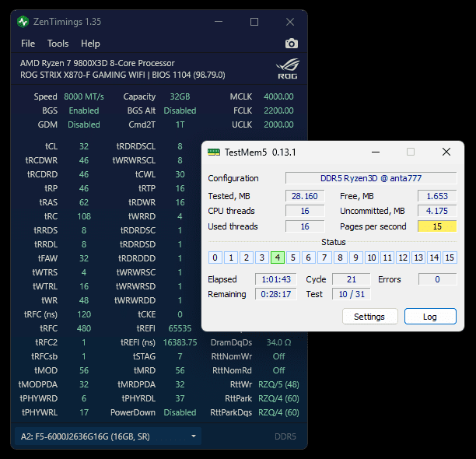Click the Elapsed time 1:01:43
The height and width of the screenshot is (459, 476).
tap(276, 279)
